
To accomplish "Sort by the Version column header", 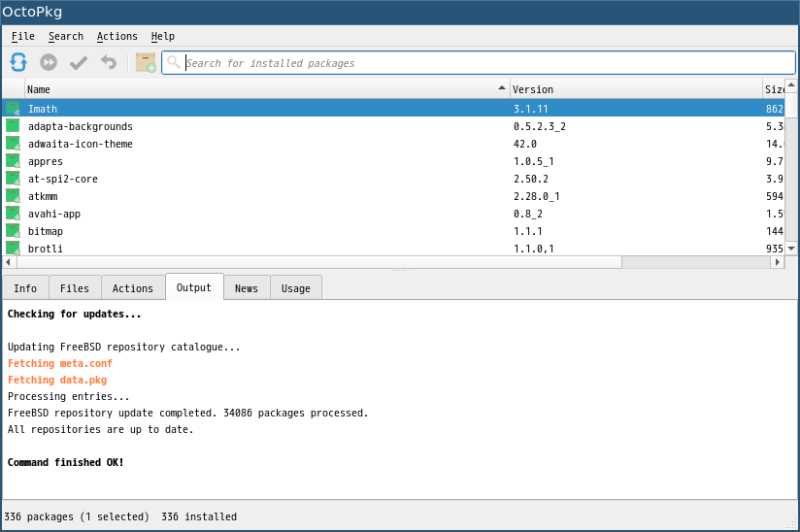I will 636,89.
